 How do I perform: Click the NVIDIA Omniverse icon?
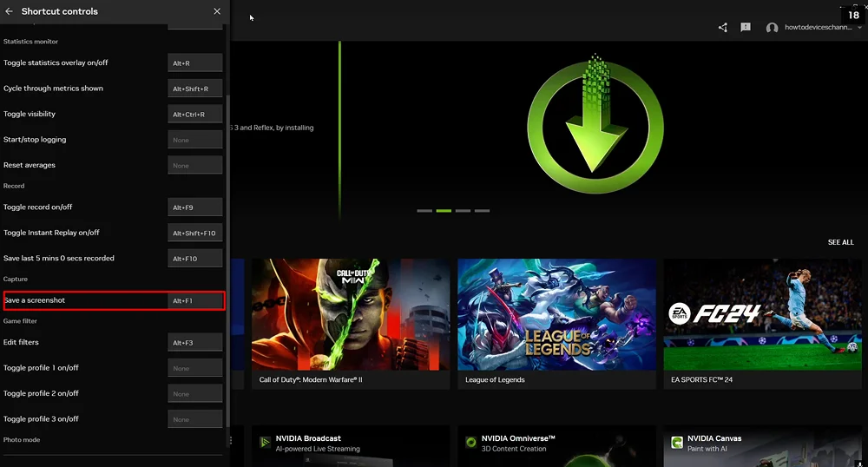click(x=470, y=443)
